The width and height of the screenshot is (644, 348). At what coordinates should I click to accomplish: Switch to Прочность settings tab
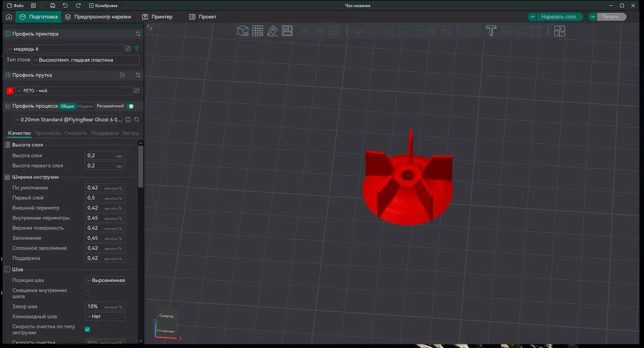click(x=48, y=133)
